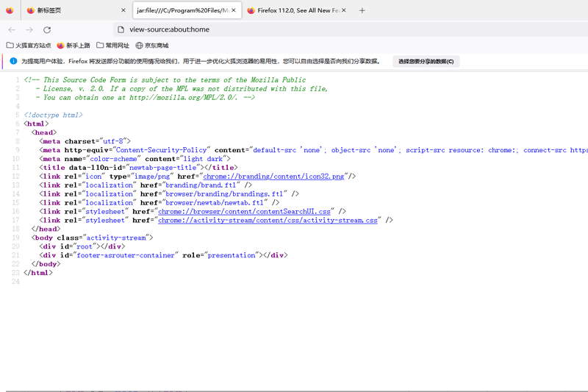Click the Firefox icon at far left of tab bar
The height and width of the screenshot is (392, 588).
point(10,10)
